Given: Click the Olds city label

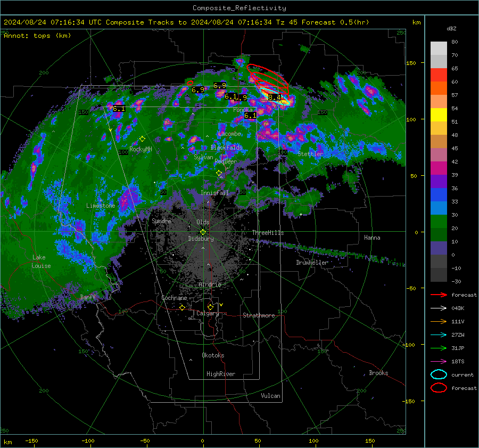Looking at the screenshot, I should tap(203, 222).
